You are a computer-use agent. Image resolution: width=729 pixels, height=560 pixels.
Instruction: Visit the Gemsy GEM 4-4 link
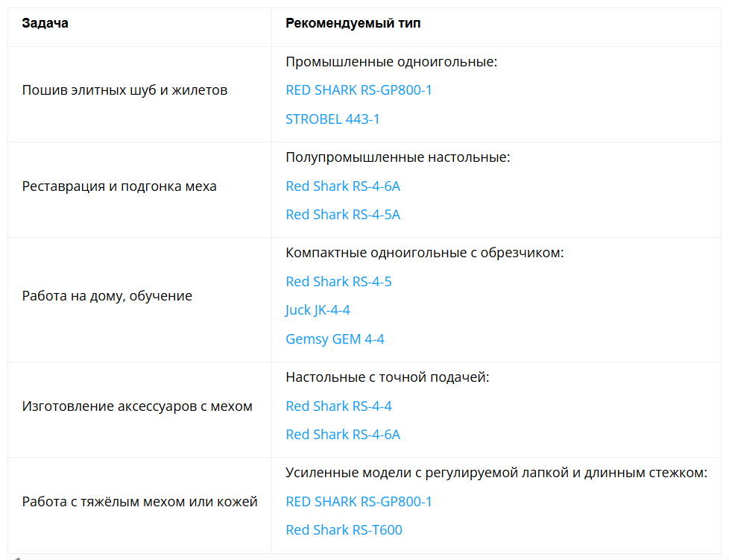click(x=335, y=339)
